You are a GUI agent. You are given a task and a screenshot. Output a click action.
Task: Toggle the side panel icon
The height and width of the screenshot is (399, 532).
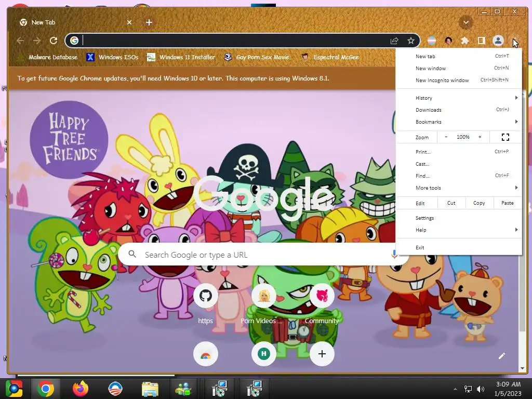click(x=481, y=41)
